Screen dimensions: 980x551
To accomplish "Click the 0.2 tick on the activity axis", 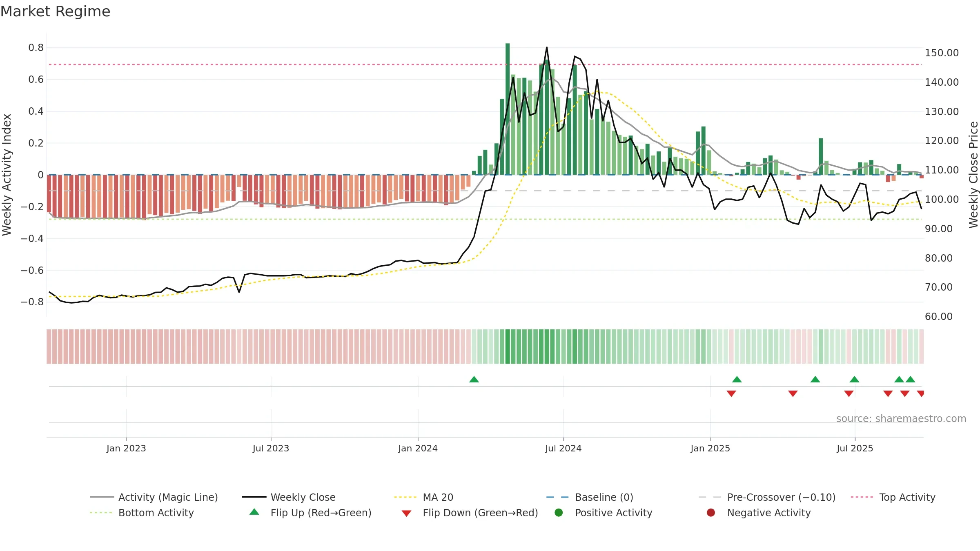I will tap(36, 143).
